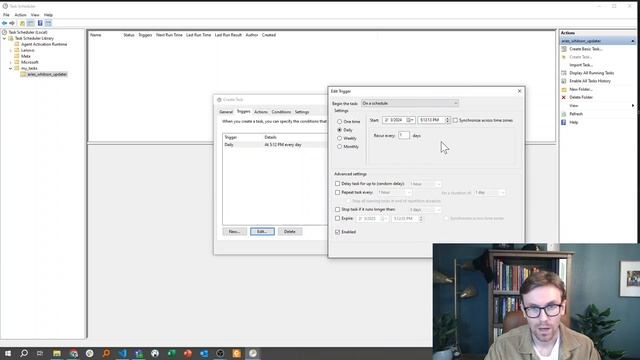Collapse the my_tasks folder in tree
Screen dimensions: 640x360
pos(11,69)
